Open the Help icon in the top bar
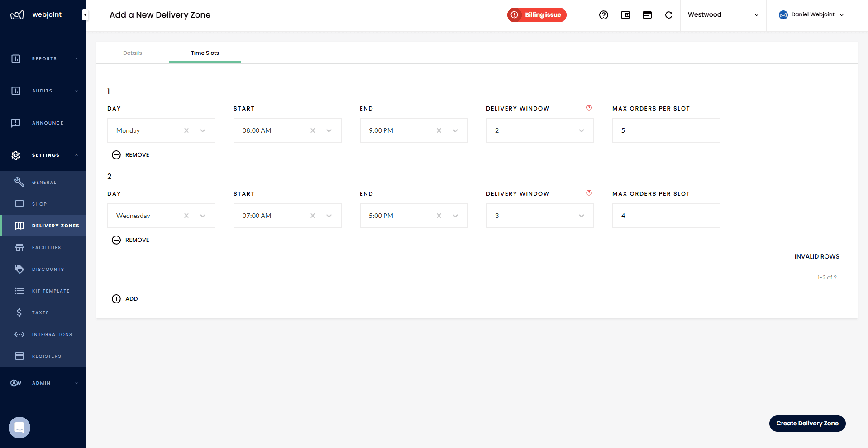The height and width of the screenshot is (448, 868). 604,15
